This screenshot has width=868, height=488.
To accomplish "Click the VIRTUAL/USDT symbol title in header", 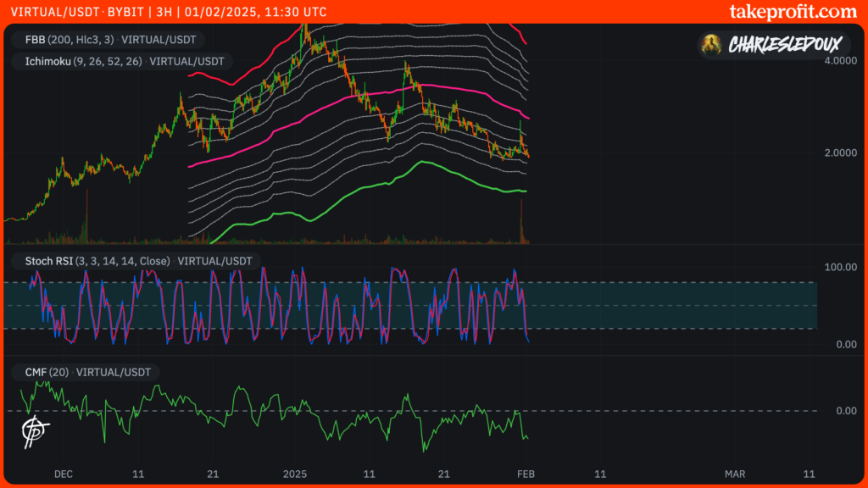I will 51,12.
